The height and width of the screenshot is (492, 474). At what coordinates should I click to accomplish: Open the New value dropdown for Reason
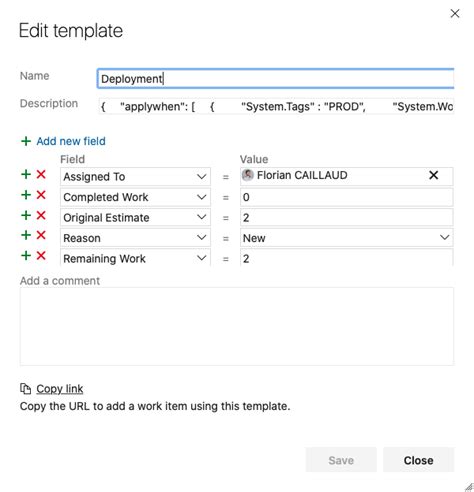pos(445,238)
